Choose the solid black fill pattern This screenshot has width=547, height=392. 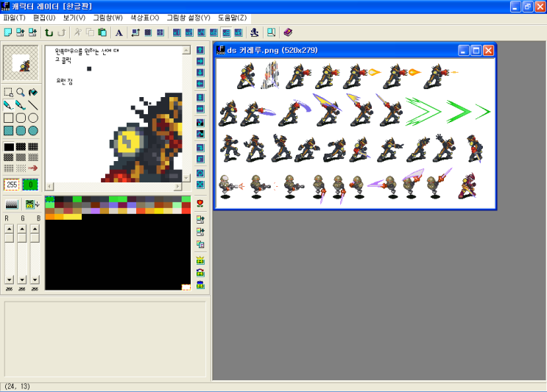coord(9,146)
